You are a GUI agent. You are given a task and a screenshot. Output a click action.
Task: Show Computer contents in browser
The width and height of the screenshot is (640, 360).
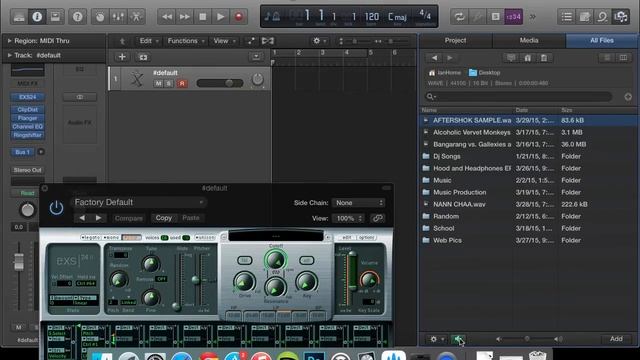pyautogui.click(x=511, y=58)
